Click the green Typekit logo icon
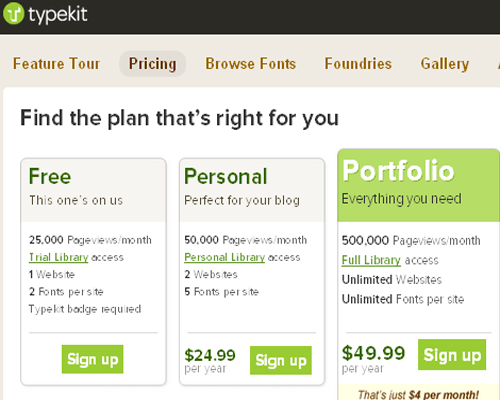 [x=14, y=13]
